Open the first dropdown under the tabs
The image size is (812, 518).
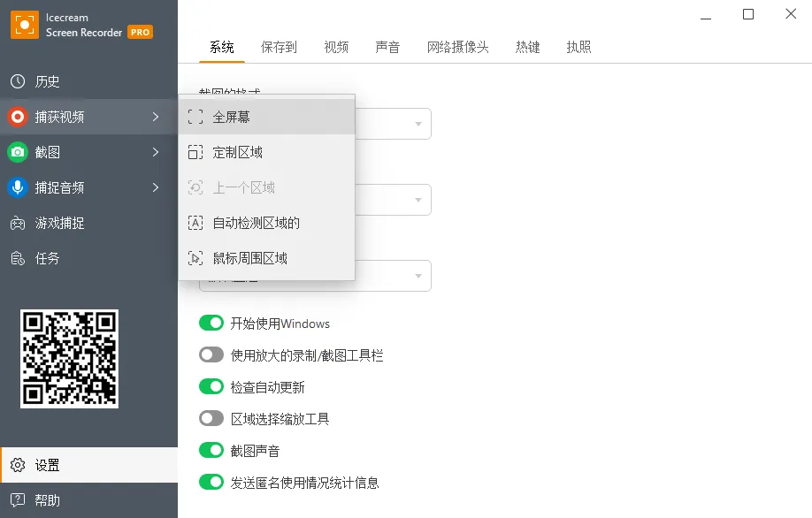(x=418, y=124)
